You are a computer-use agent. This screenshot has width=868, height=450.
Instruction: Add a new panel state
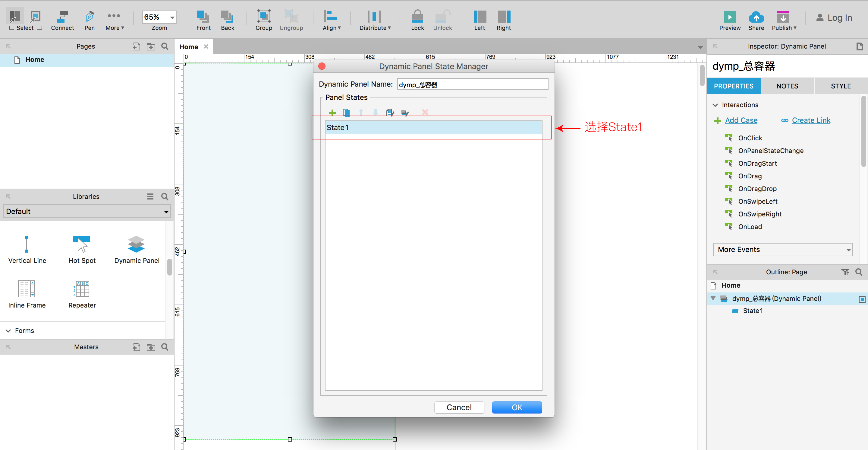[332, 112]
